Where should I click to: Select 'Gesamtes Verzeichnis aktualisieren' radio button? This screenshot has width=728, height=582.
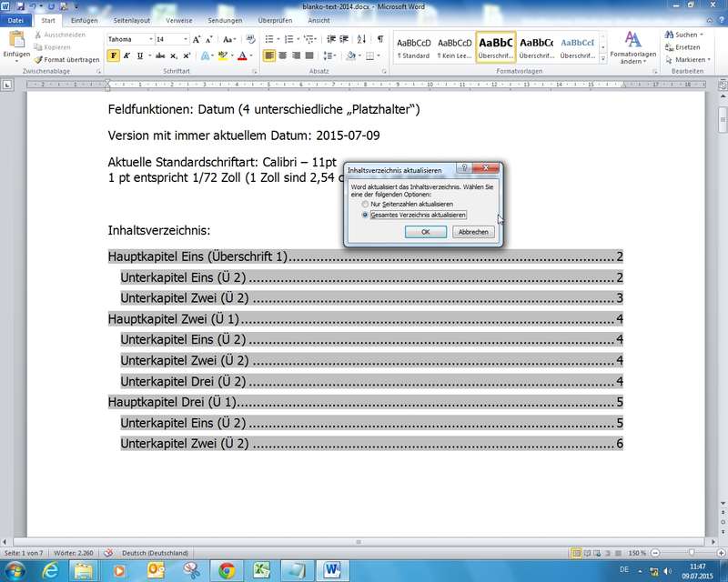coord(365,215)
